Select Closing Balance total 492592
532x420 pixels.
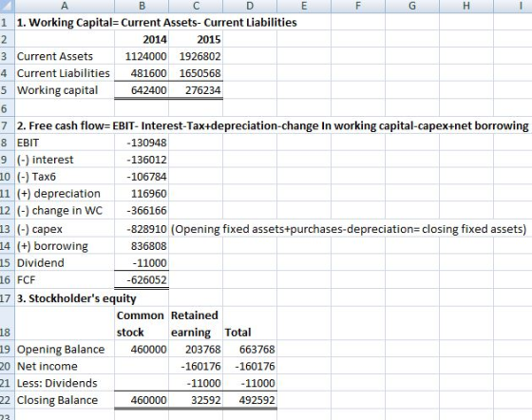250,400
